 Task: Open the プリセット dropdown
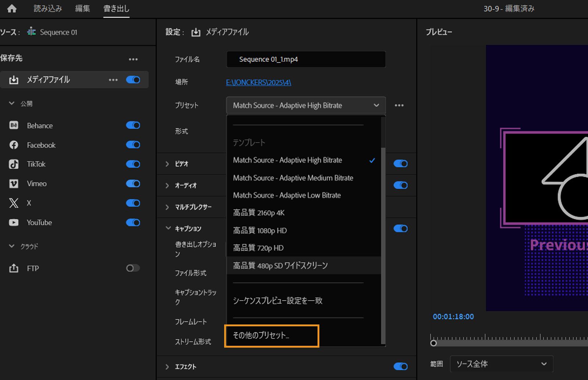click(306, 105)
